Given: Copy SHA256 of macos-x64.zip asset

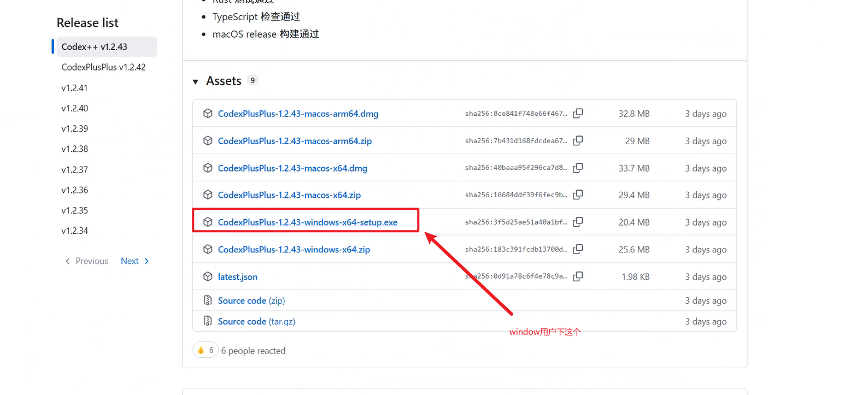Looking at the screenshot, I should pos(578,194).
